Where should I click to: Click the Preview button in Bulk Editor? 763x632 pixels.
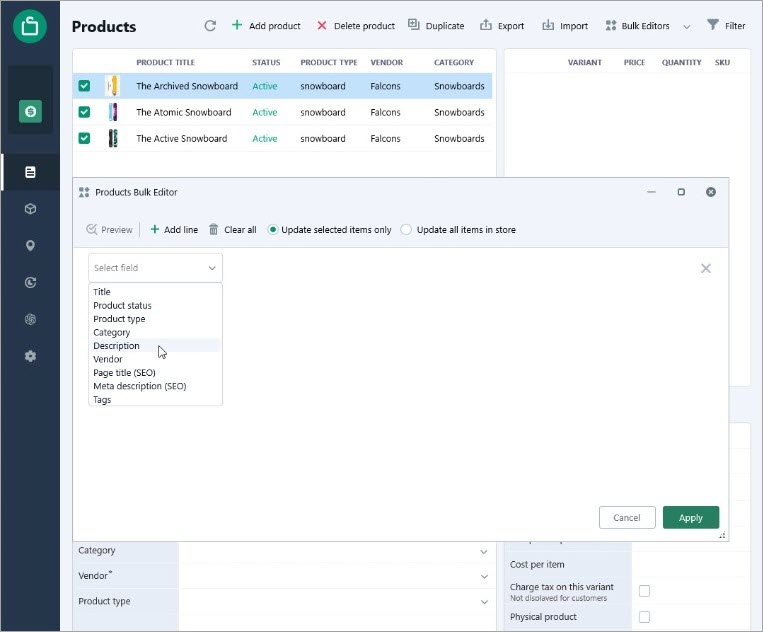tap(109, 230)
